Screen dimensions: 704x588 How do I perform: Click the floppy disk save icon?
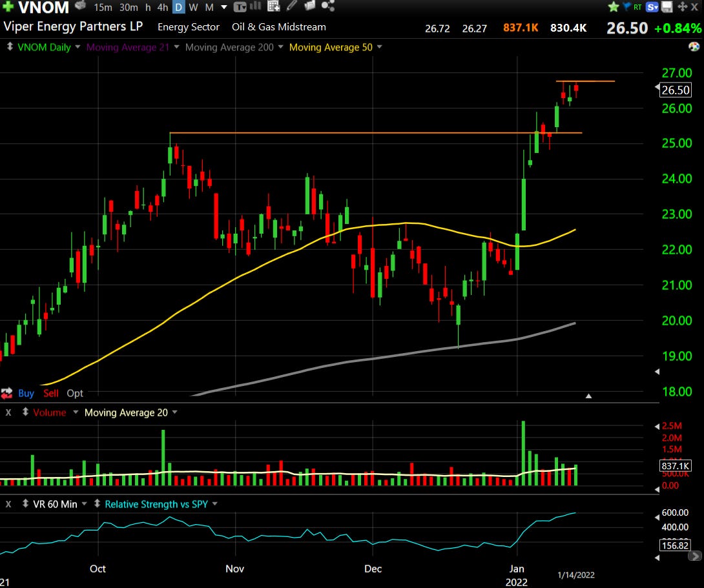point(667,6)
